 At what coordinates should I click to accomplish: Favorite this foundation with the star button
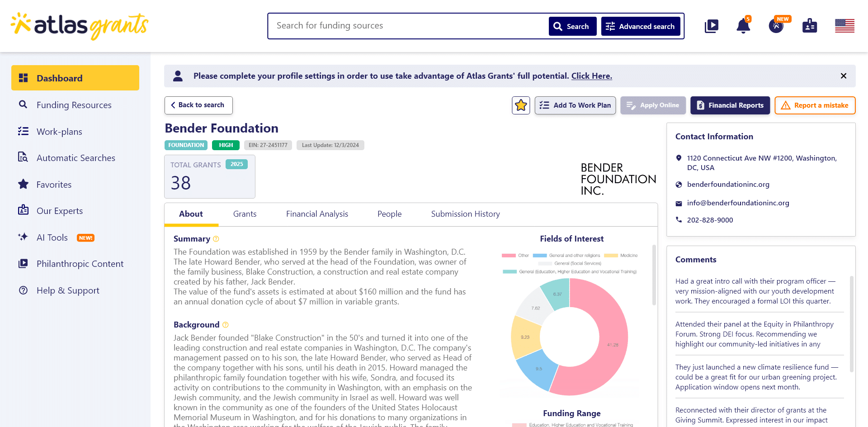click(x=521, y=105)
